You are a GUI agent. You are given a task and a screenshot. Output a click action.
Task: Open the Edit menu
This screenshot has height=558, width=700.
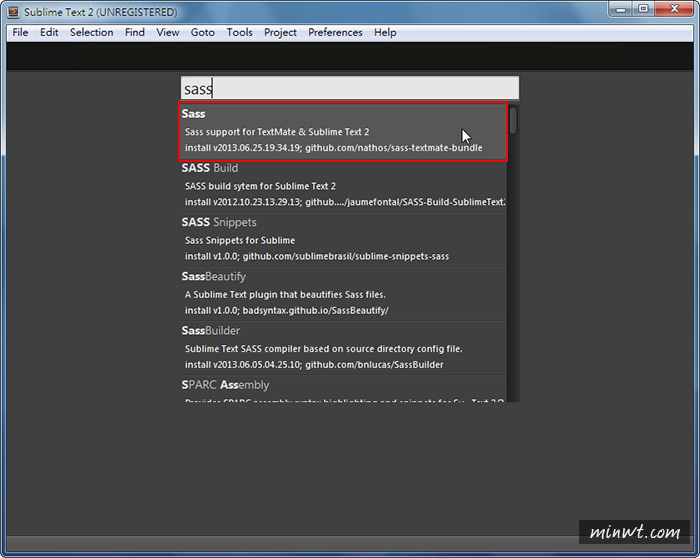(49, 33)
